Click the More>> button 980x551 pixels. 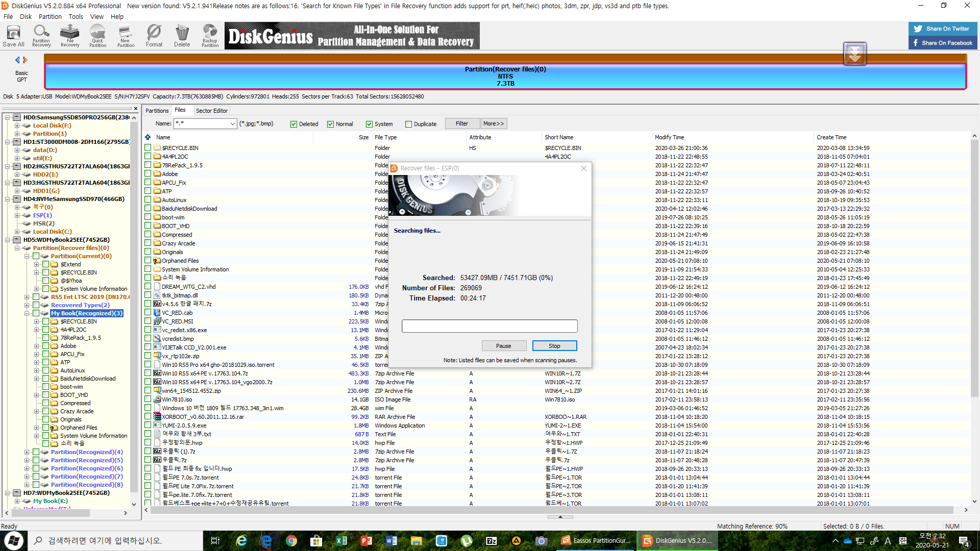point(494,123)
